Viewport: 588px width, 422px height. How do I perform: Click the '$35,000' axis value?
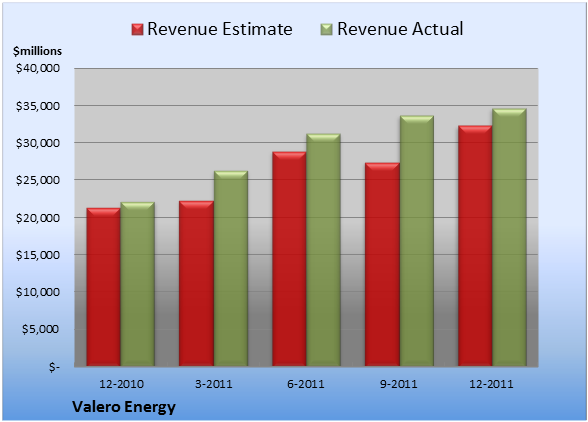[38, 106]
